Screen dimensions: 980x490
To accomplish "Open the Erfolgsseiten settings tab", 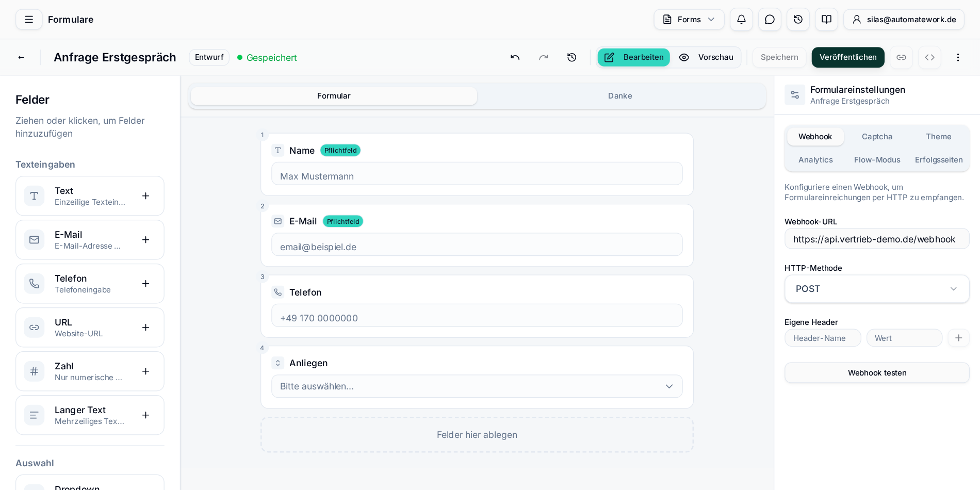I will pyautogui.click(x=939, y=160).
